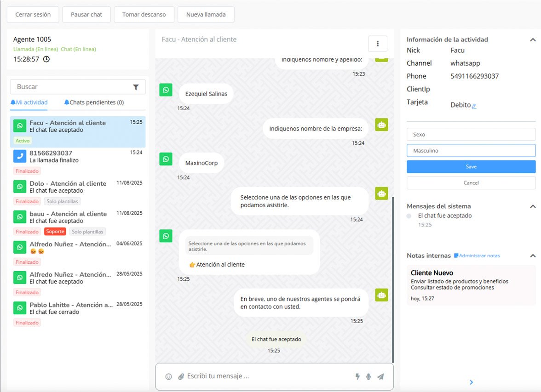Viewport: 541px width, 392px height.
Task: Click the blue Save button
Action: (x=471, y=166)
